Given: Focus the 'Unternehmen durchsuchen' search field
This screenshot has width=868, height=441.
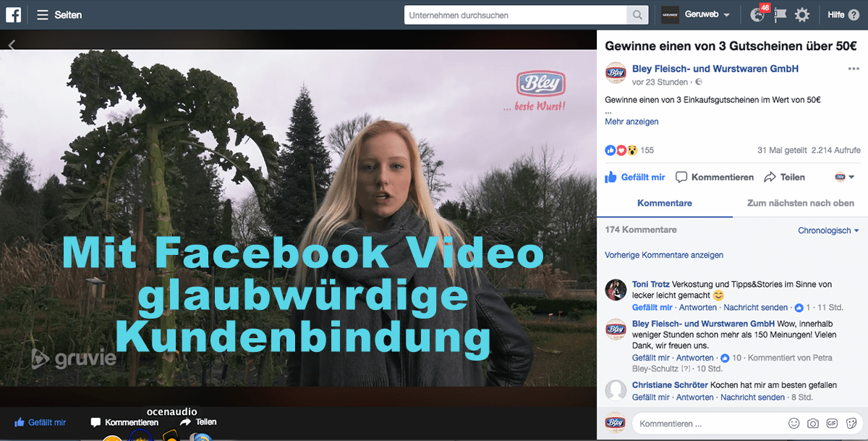Looking at the screenshot, I should (x=516, y=14).
